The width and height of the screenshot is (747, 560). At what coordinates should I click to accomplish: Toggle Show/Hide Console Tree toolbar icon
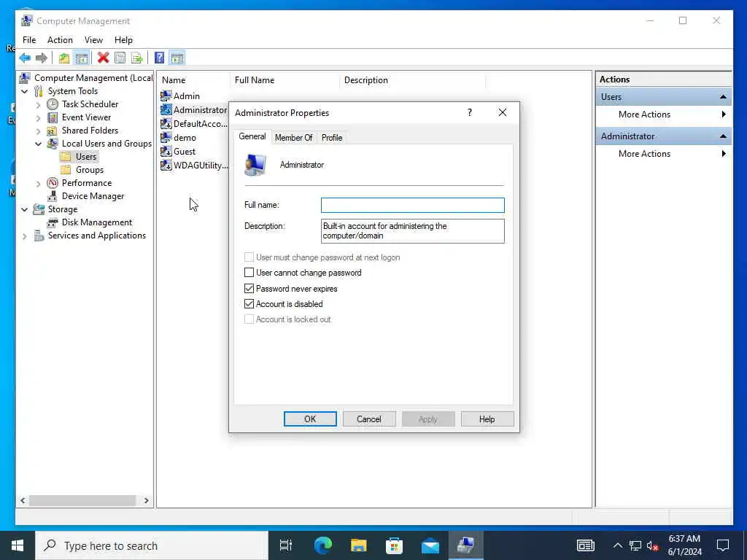(82, 58)
